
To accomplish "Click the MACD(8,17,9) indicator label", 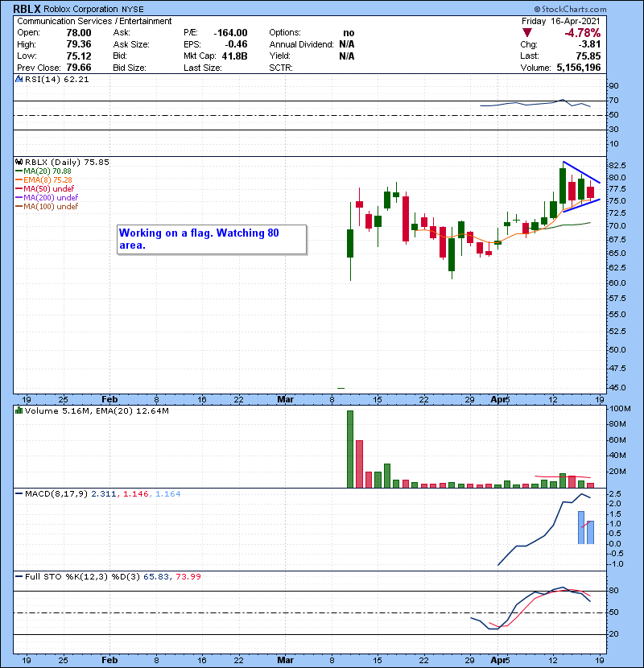I will [56, 494].
